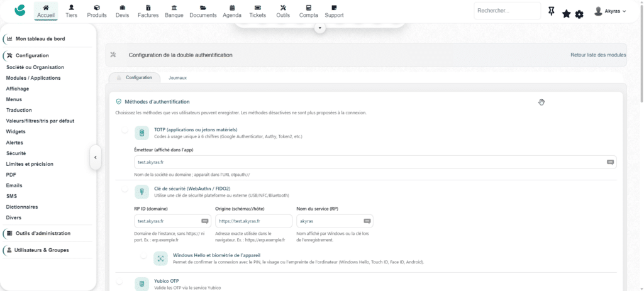Open the Tickets menu
Viewport: 644px width, 291px height.
[x=257, y=11]
